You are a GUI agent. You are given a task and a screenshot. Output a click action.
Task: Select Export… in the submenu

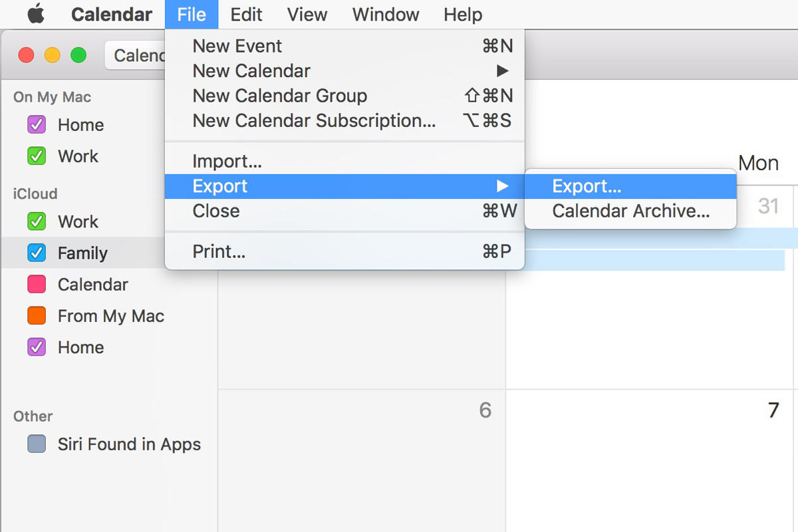(x=630, y=186)
